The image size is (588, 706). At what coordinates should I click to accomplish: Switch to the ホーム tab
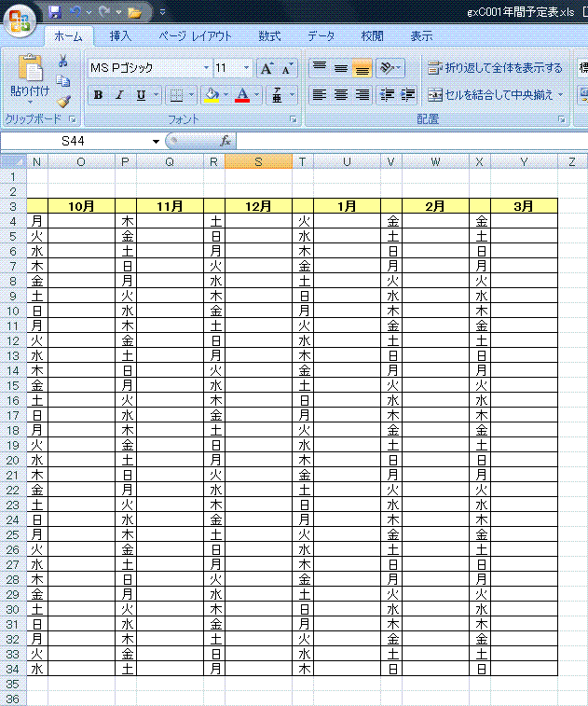click(68, 36)
